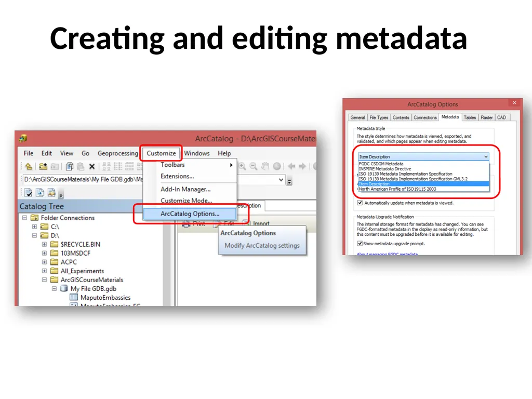
Task: Open the File menu
Action: pyautogui.click(x=29, y=153)
